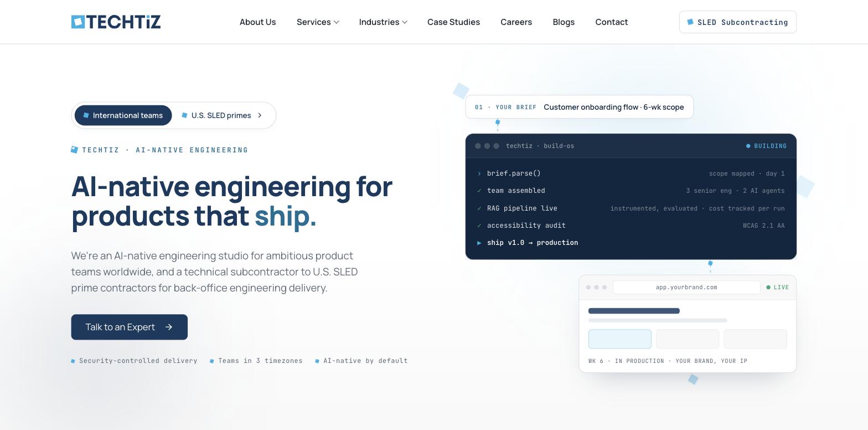Click the word ship. in the headline
This screenshot has width=868, height=430.
[286, 216]
